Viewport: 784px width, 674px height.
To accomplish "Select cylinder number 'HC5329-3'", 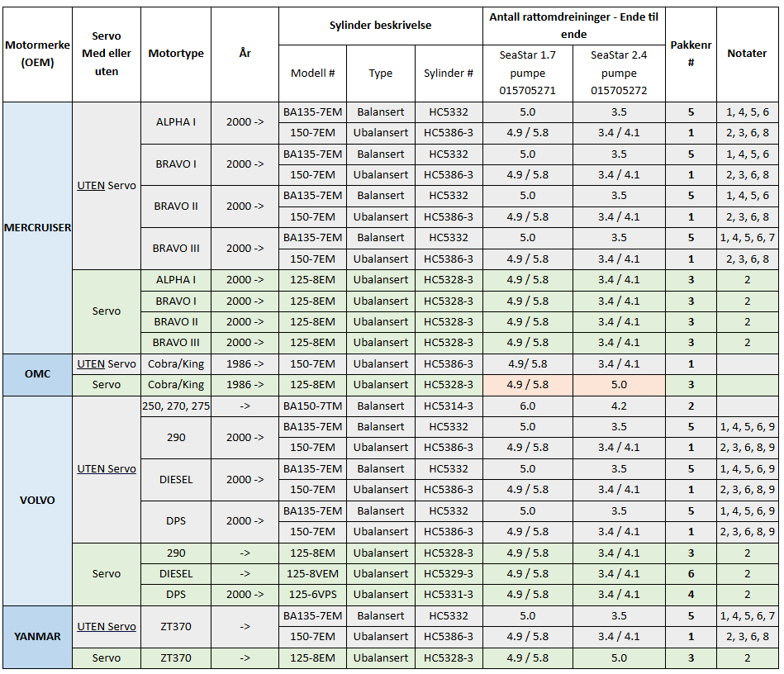I will [449, 574].
